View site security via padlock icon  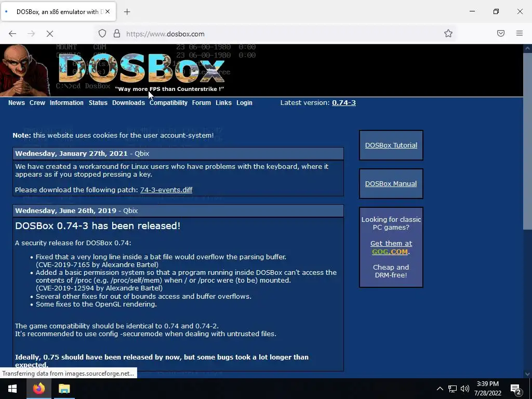point(117,34)
